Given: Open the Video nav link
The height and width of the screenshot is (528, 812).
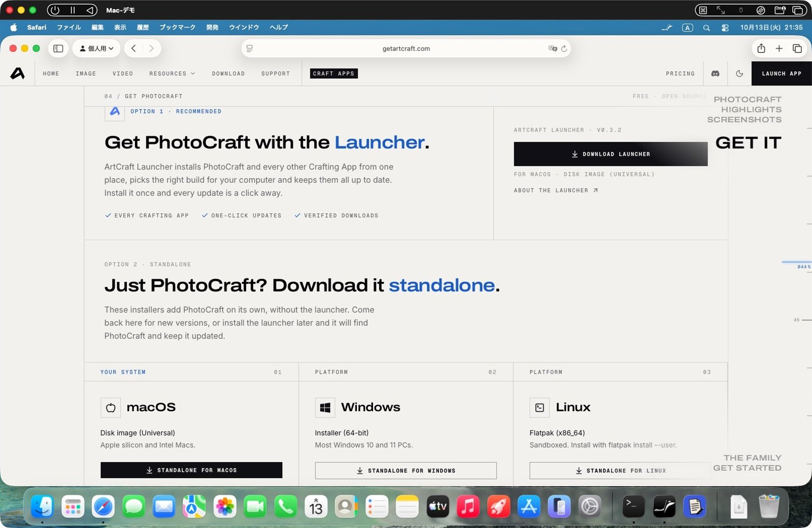Looking at the screenshot, I should tap(123, 74).
